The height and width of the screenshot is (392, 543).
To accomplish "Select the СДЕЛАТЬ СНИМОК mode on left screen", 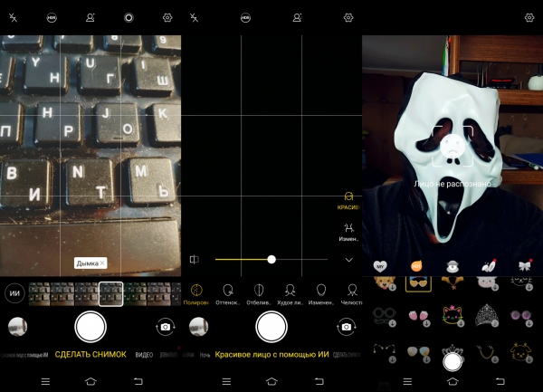I will click(90, 355).
